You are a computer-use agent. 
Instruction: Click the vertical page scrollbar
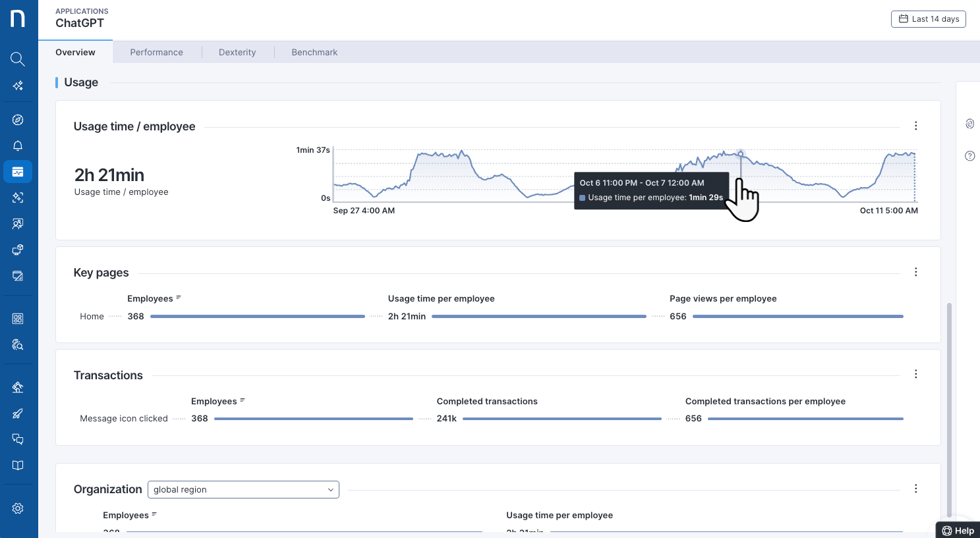click(x=949, y=408)
